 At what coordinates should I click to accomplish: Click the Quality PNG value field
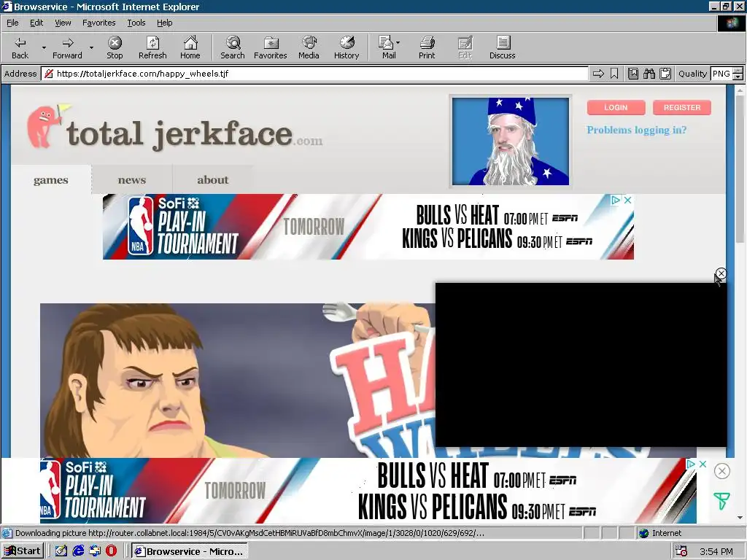pos(721,74)
